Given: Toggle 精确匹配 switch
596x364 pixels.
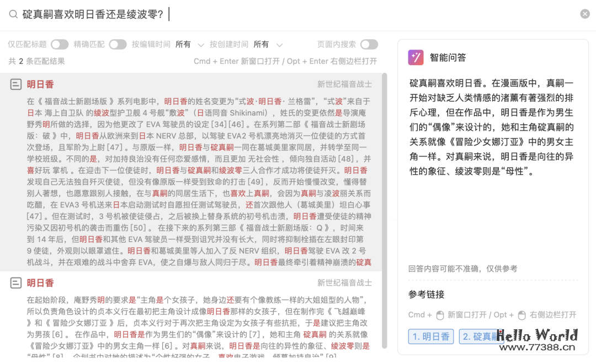Looking at the screenshot, I should 118,45.
